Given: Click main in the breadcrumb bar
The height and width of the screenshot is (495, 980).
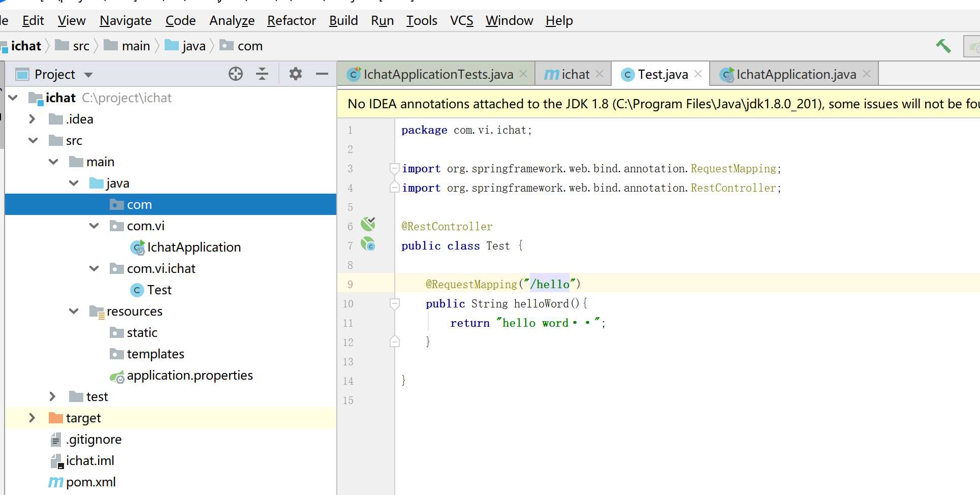Looking at the screenshot, I should [x=127, y=46].
